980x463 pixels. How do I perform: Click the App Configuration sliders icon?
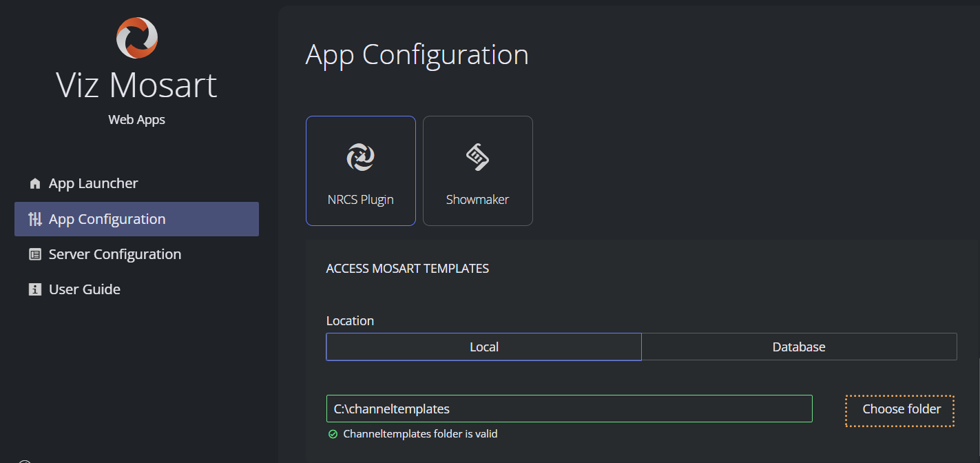coord(35,219)
